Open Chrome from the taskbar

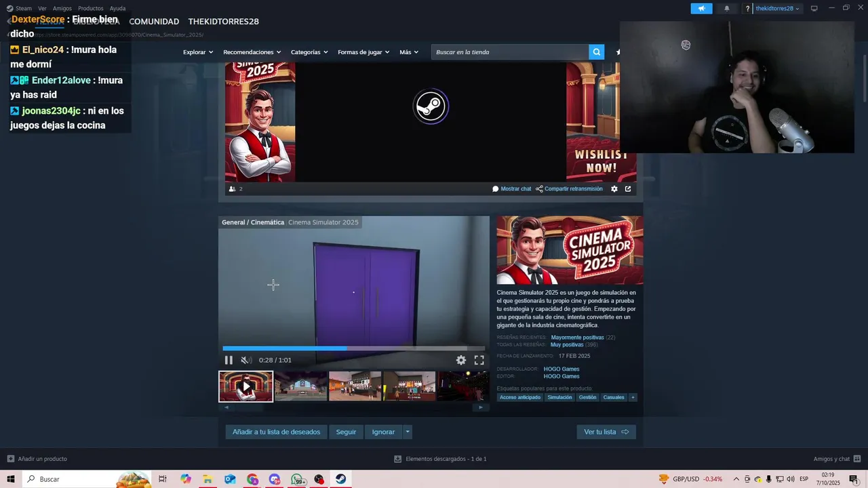pyautogui.click(x=252, y=479)
